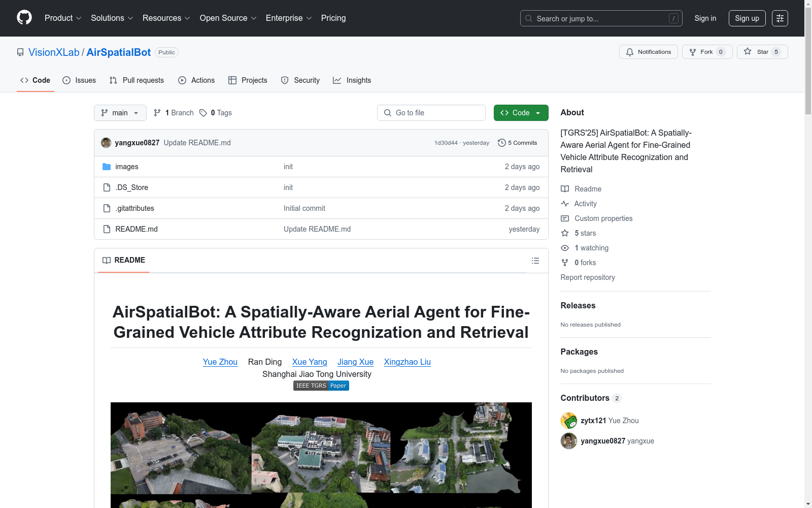Open the README outline icon
Screen dimensions: 812x508
pos(535,261)
